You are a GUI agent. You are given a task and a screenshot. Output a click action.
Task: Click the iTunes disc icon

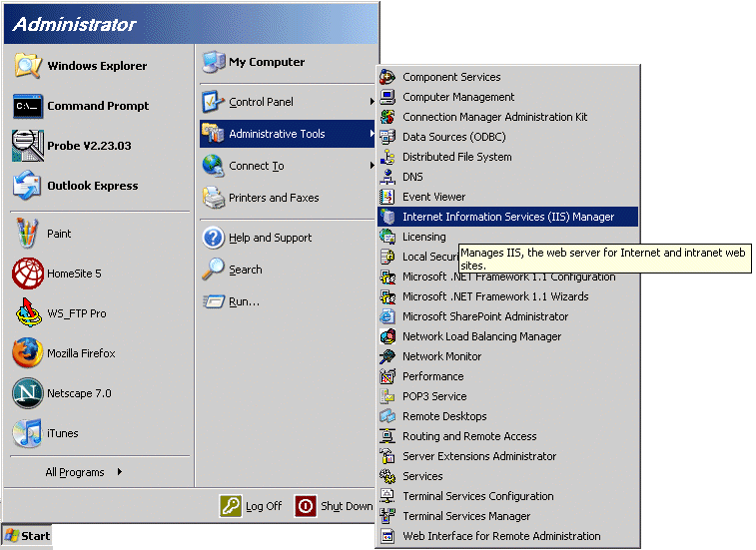tap(28, 433)
